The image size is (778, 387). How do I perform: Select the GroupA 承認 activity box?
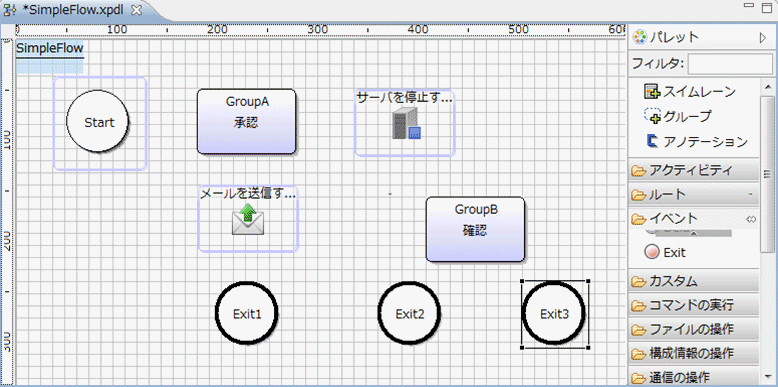tap(247, 122)
